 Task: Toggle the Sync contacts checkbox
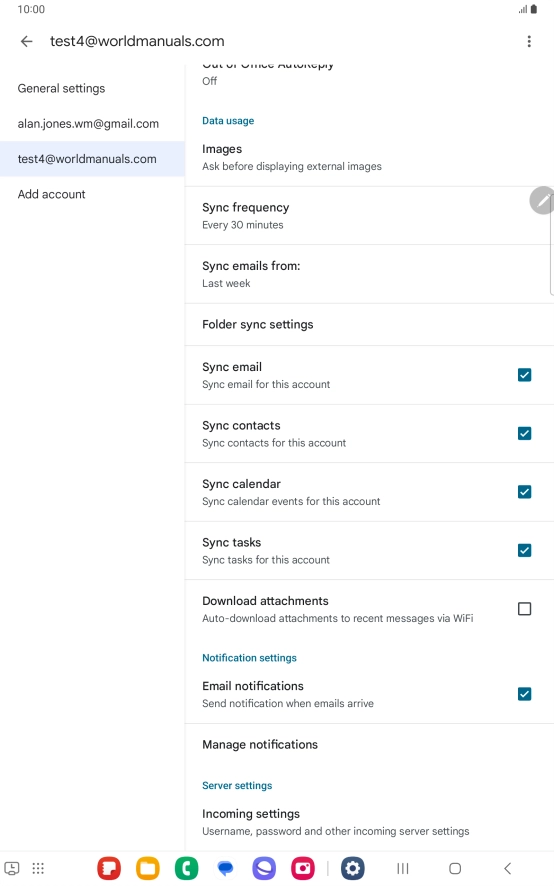525,433
